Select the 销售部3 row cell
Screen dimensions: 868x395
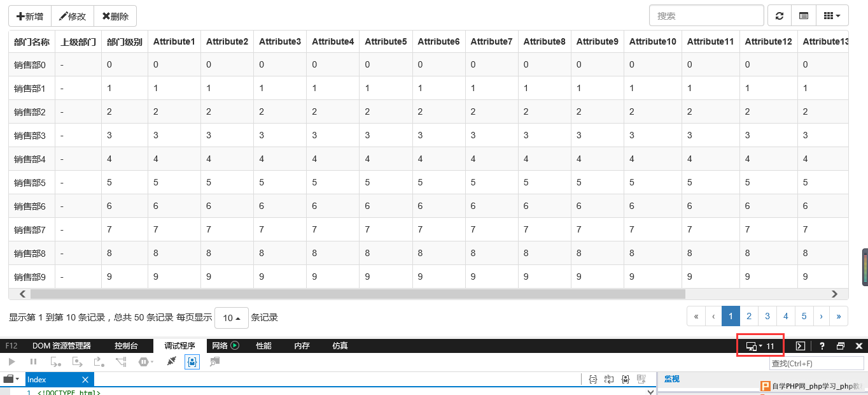point(32,135)
